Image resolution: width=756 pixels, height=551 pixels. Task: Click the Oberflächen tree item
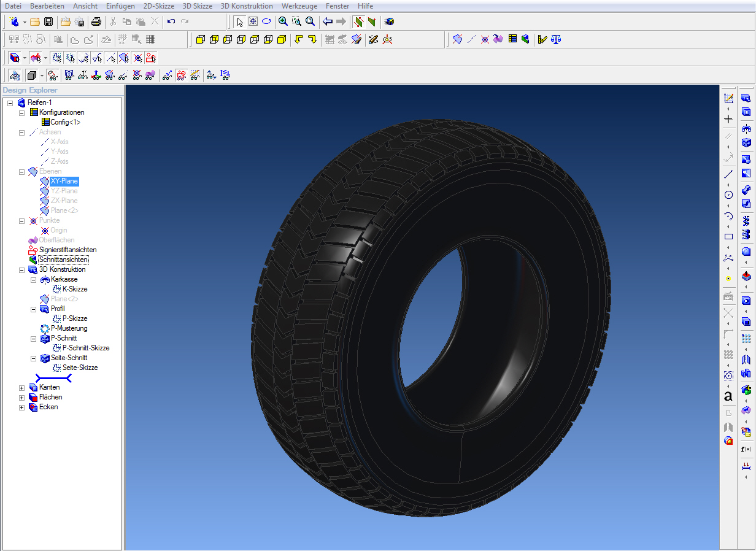coord(57,240)
